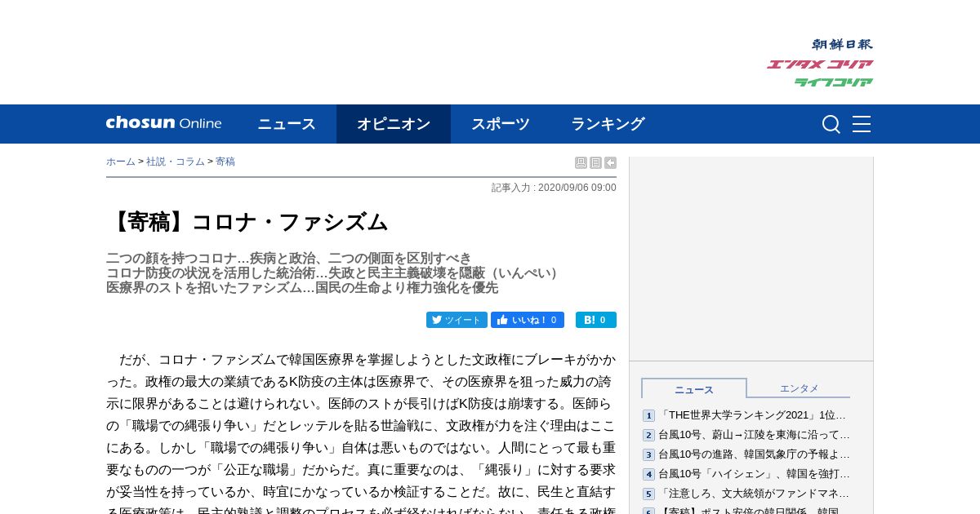Viewport: 980px width, 514px height.
Task: Open the ニュース menu
Action: coord(287,124)
